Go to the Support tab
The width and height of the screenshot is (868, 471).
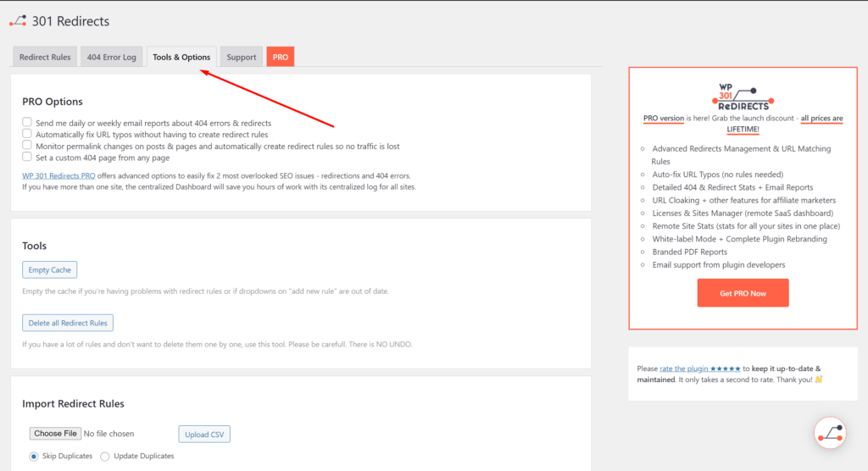(242, 58)
